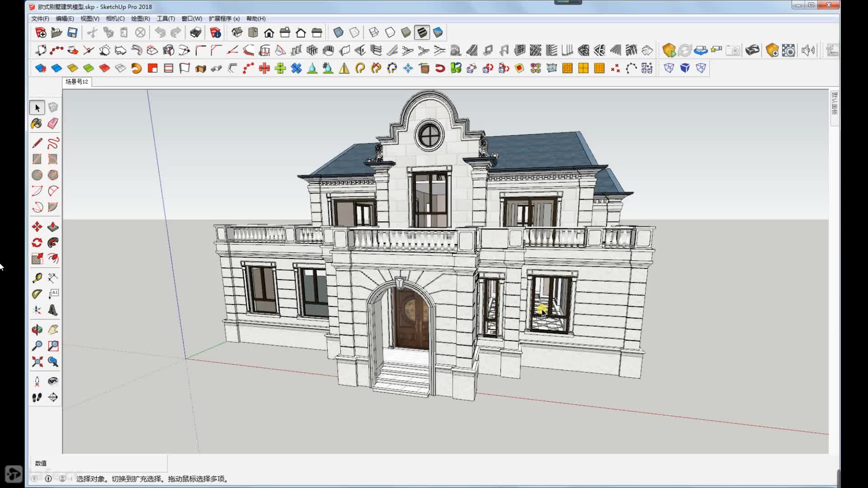Toggle Shaded With Textures style
This screenshot has height=488, width=868.
(x=422, y=33)
